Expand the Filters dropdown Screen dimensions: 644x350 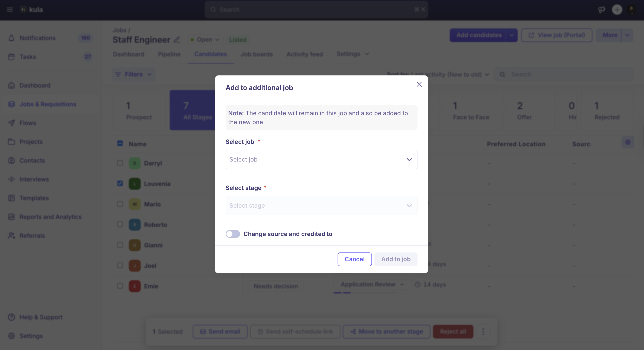pyautogui.click(x=133, y=74)
